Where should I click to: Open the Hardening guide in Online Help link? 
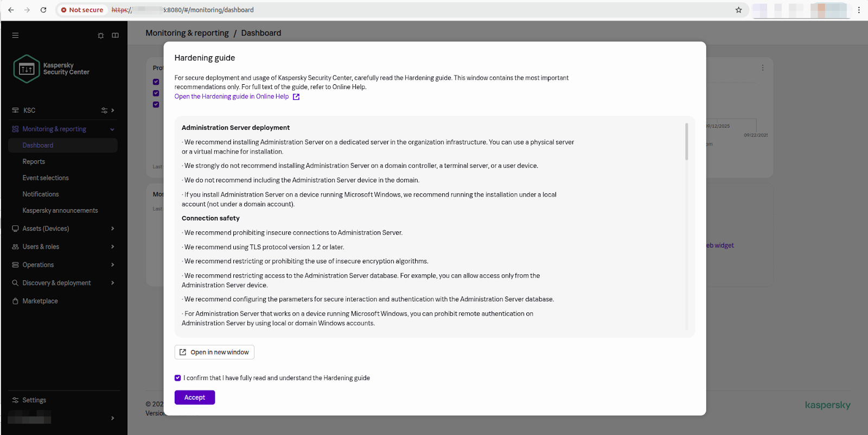click(232, 97)
